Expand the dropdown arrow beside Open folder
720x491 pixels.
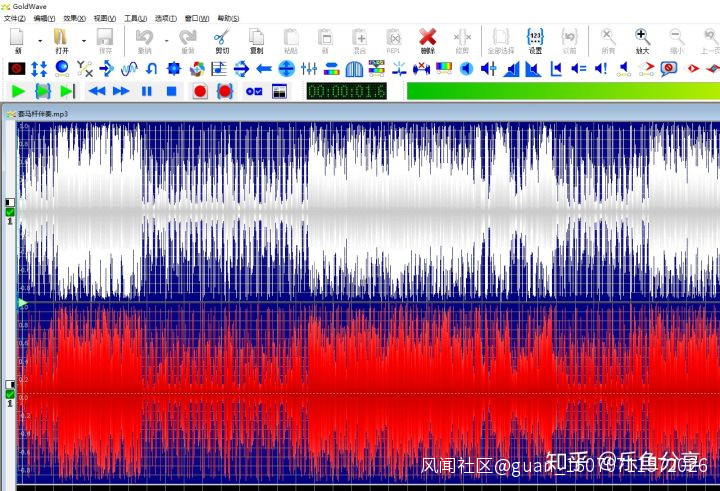(x=84, y=41)
